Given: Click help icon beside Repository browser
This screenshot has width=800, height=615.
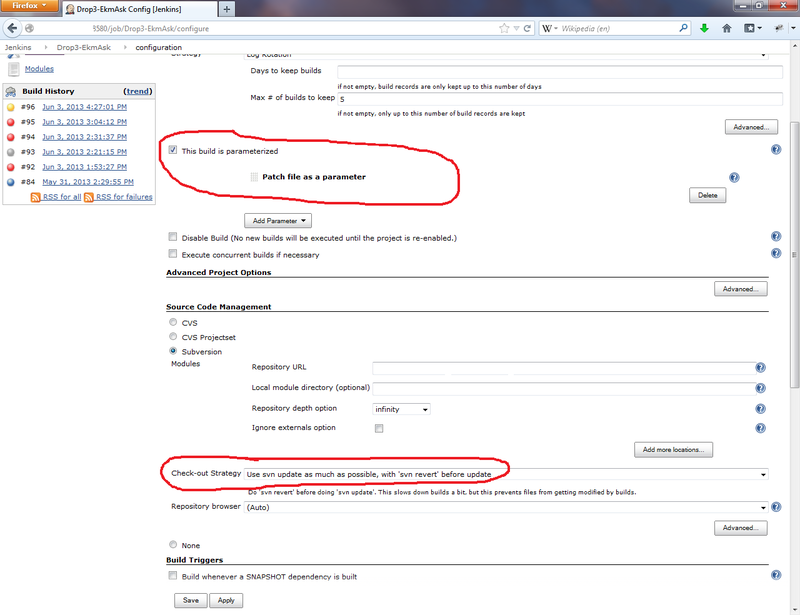Looking at the screenshot, I should [x=776, y=507].
